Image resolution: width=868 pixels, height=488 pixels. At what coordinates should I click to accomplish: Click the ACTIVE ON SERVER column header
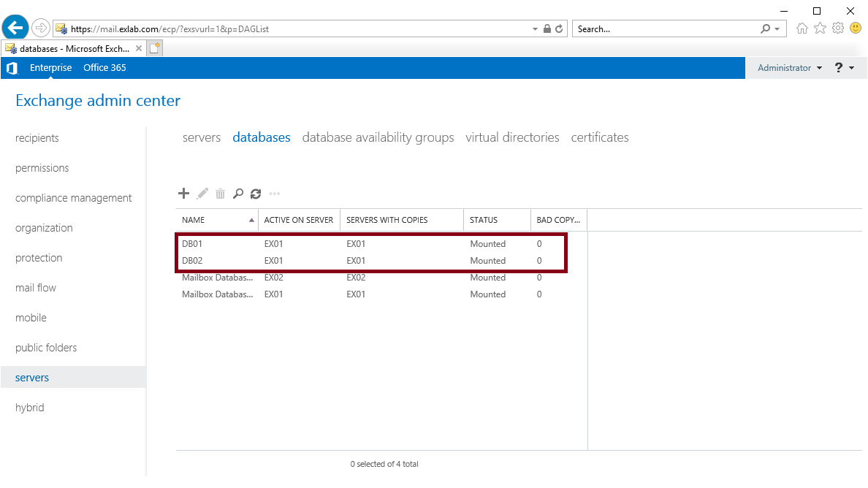pyautogui.click(x=299, y=220)
